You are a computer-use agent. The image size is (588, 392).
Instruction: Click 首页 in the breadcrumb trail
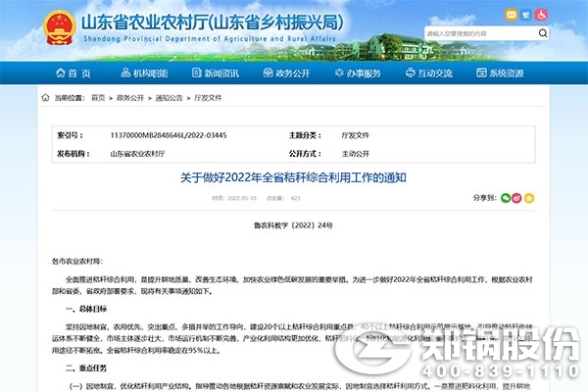98,98
